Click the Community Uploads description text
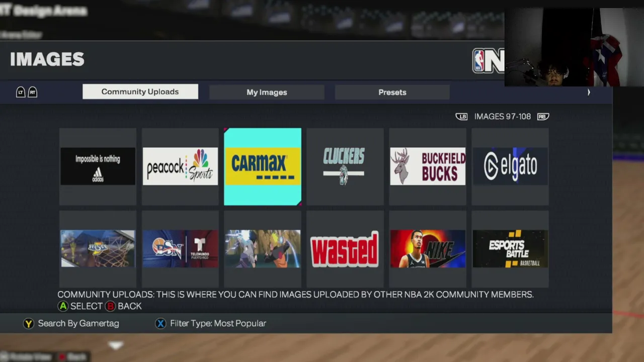Image resolution: width=644 pixels, height=362 pixels. pos(295,295)
